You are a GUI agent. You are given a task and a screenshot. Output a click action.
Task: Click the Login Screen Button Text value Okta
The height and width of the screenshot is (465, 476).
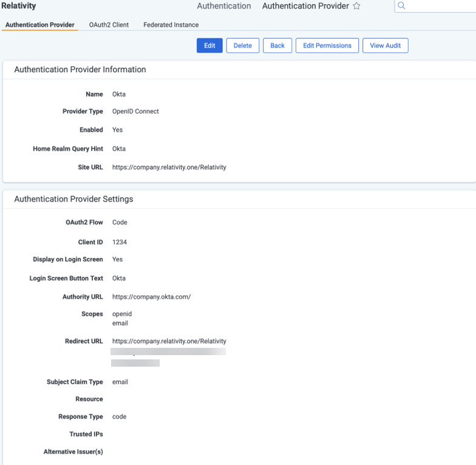click(x=119, y=278)
